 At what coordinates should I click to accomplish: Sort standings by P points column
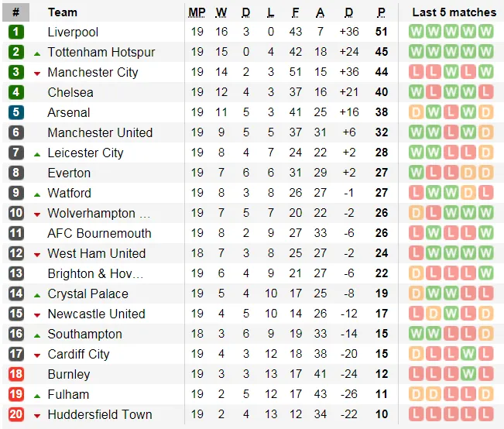[x=381, y=12]
